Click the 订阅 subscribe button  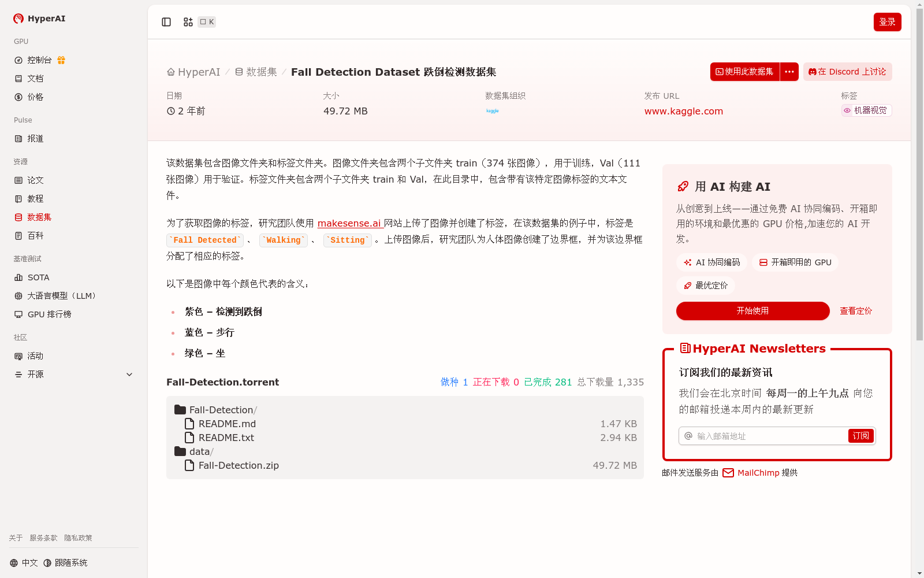tap(861, 436)
